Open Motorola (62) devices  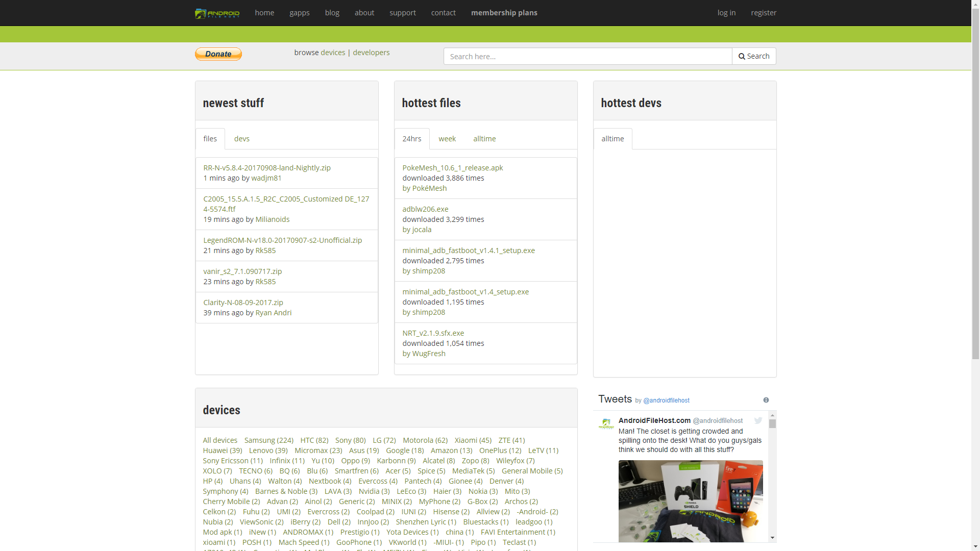425,440
